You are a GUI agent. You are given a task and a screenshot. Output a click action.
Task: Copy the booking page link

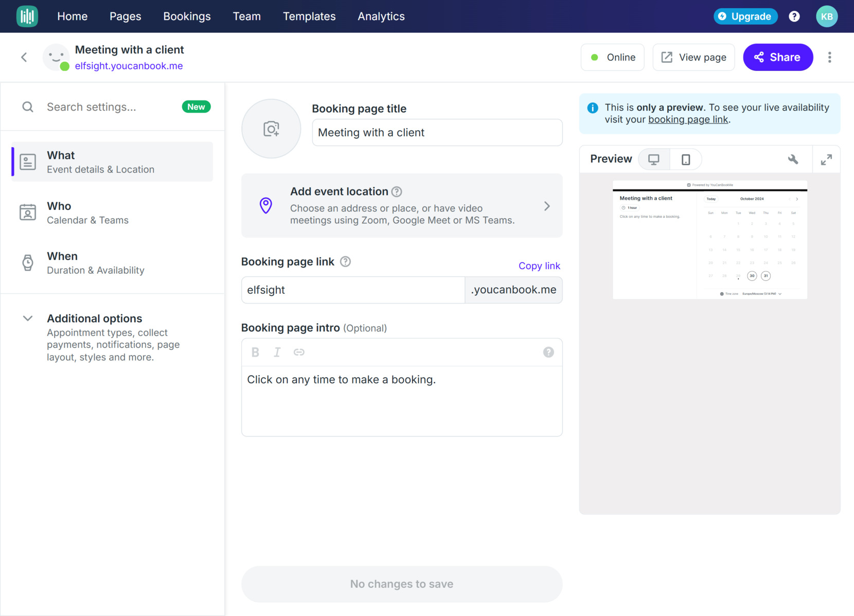539,266
